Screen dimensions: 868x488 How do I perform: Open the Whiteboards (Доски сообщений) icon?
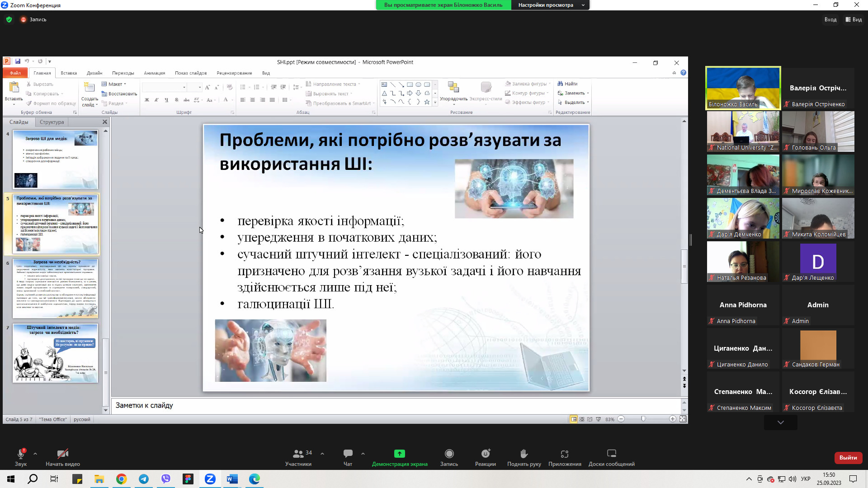click(x=611, y=454)
